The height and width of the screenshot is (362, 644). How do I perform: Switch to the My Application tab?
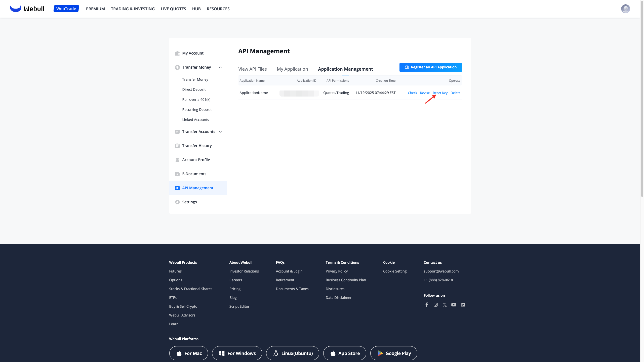pos(292,69)
